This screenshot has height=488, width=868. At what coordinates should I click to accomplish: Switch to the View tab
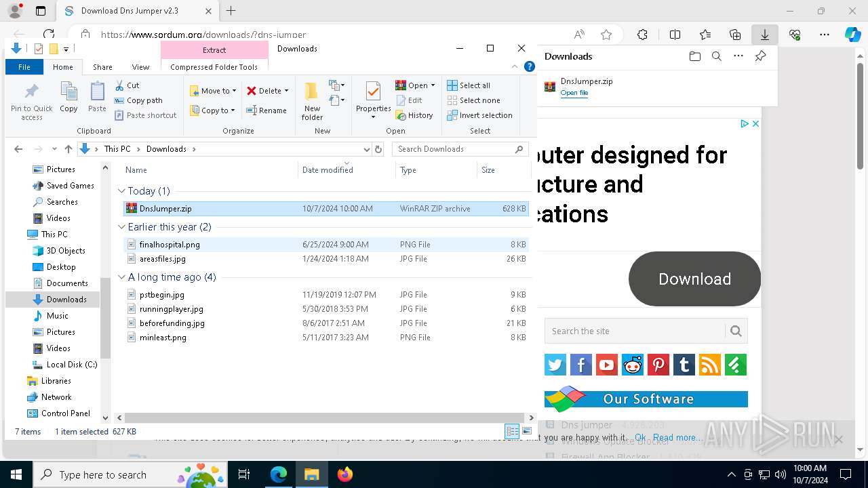pyautogui.click(x=140, y=67)
